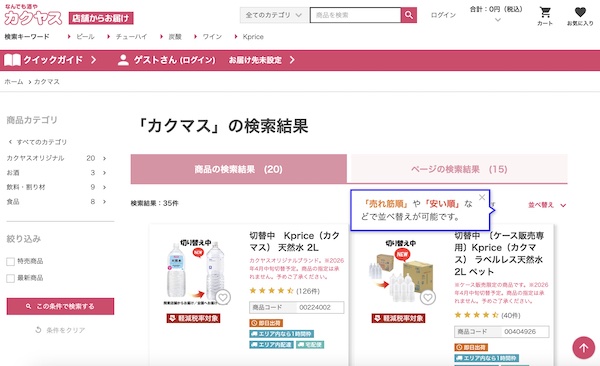The height and width of the screenshot is (366, 600).
Task: Click 宅配便 tag on 天然水 2L
Action: pos(310,345)
